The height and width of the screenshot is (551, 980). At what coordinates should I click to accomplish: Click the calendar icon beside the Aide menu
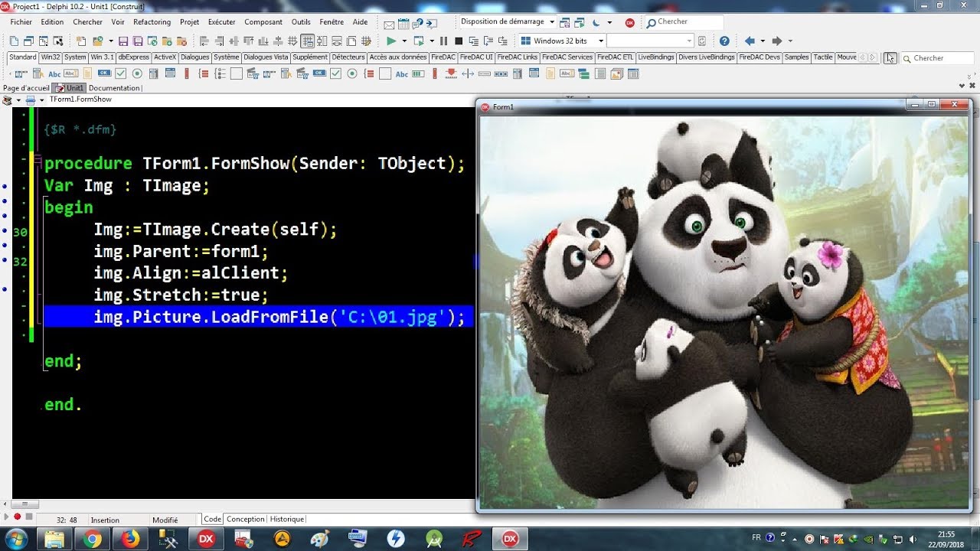(403, 24)
